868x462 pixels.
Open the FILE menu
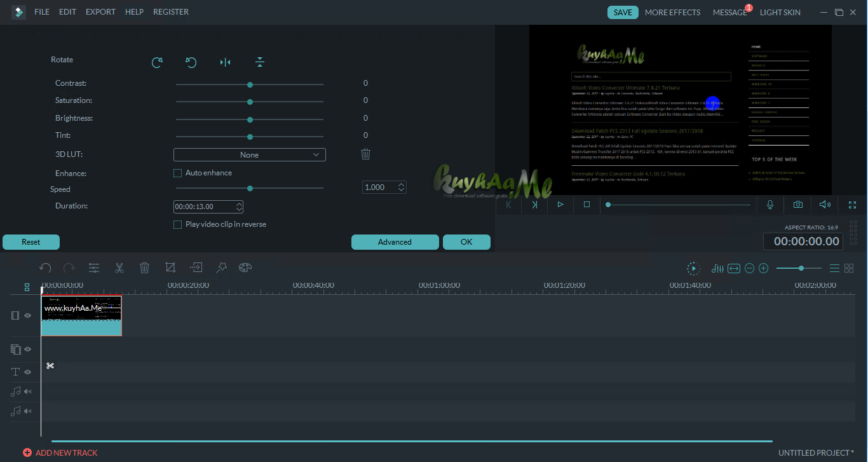tap(42, 12)
